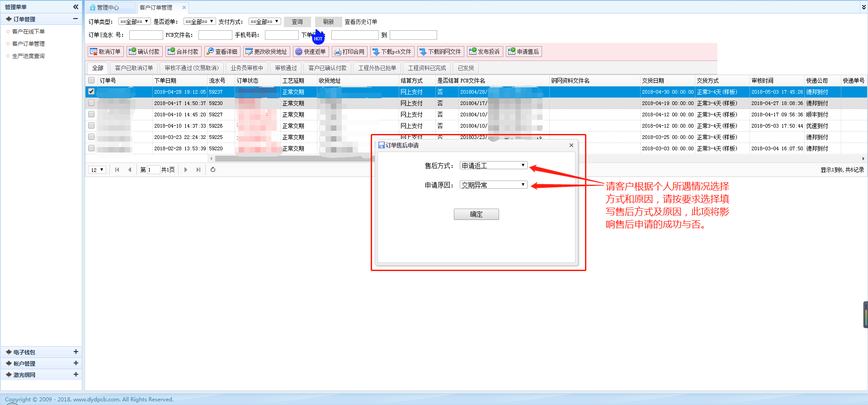Expand the 电子钱包 menu section
The width and height of the screenshot is (868, 405).
coord(75,352)
